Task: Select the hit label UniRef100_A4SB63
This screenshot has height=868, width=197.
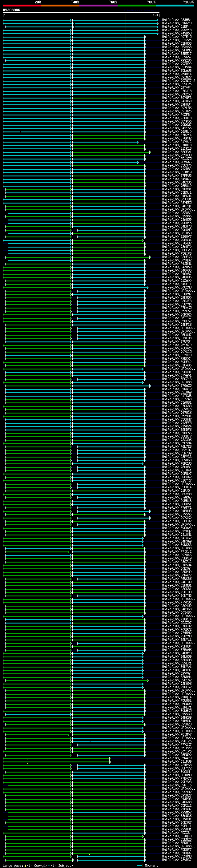Action: (x=177, y=33)
